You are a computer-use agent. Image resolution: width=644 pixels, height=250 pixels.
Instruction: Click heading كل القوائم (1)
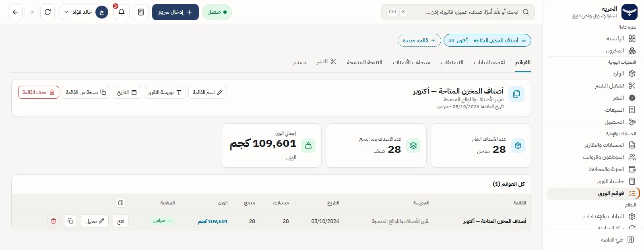click(509, 184)
